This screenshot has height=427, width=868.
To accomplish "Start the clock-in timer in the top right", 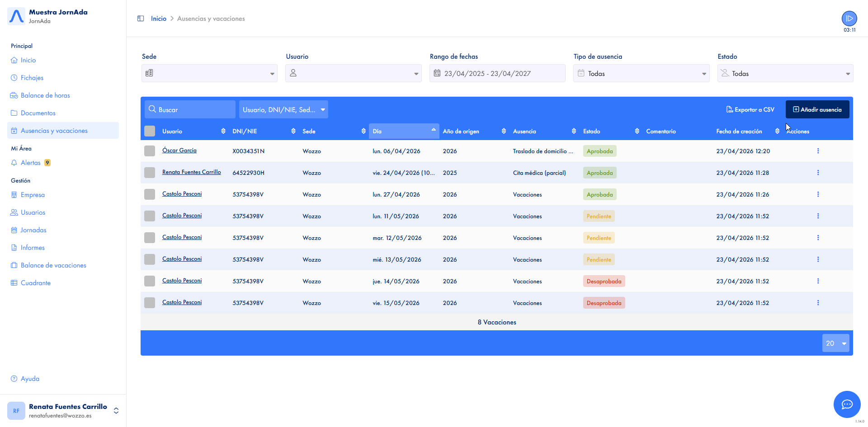I will pyautogui.click(x=849, y=18).
